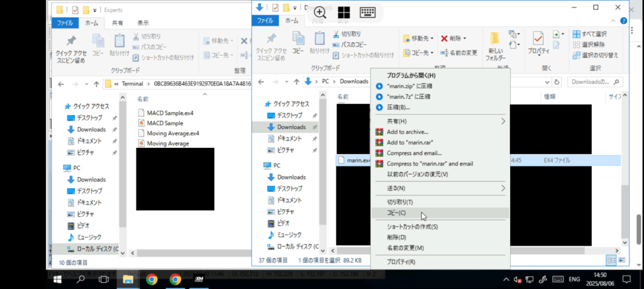Click すべて選択 in the Downloads ribbon
Viewport: 644px width, 289px height.
point(594,34)
